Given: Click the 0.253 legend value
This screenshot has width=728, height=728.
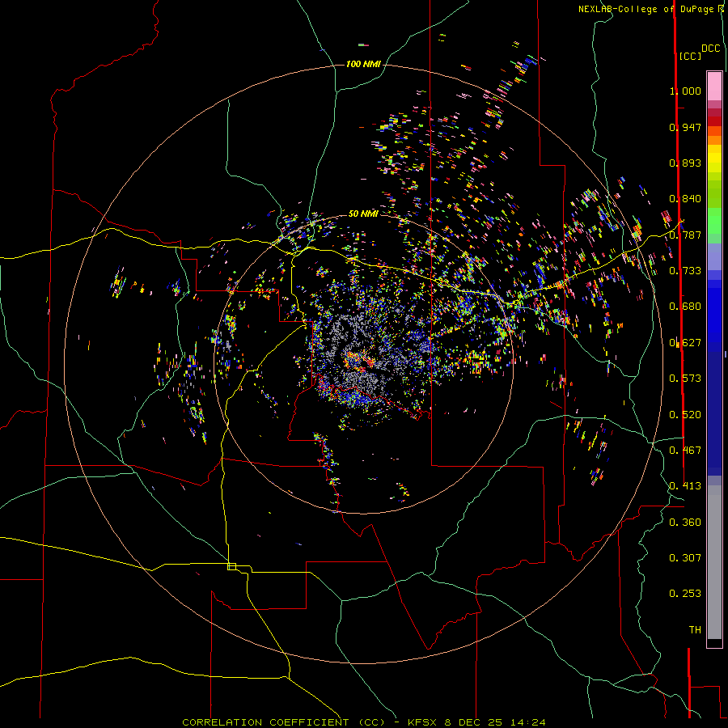Looking at the screenshot, I should coord(685,594).
